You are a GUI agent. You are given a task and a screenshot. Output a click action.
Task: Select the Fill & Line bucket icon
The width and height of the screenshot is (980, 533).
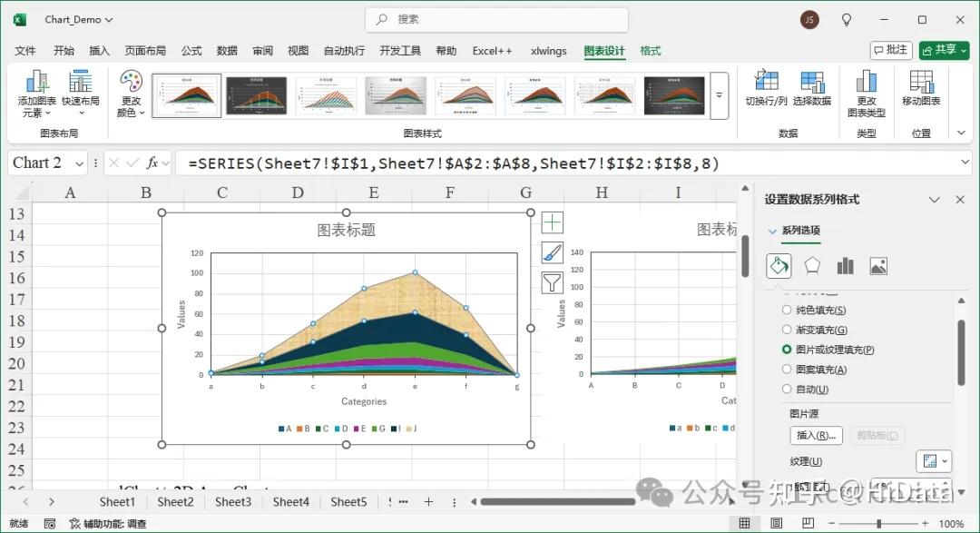tap(779, 265)
